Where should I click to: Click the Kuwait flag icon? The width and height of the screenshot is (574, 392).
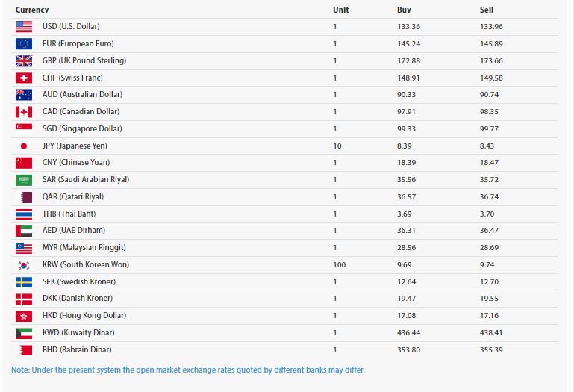[x=23, y=333]
